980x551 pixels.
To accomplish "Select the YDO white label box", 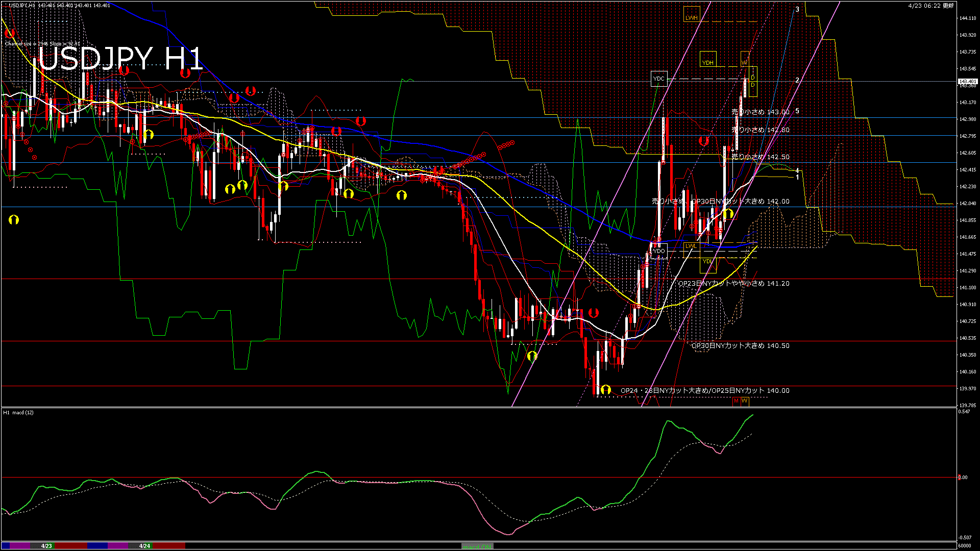I will pyautogui.click(x=659, y=251).
